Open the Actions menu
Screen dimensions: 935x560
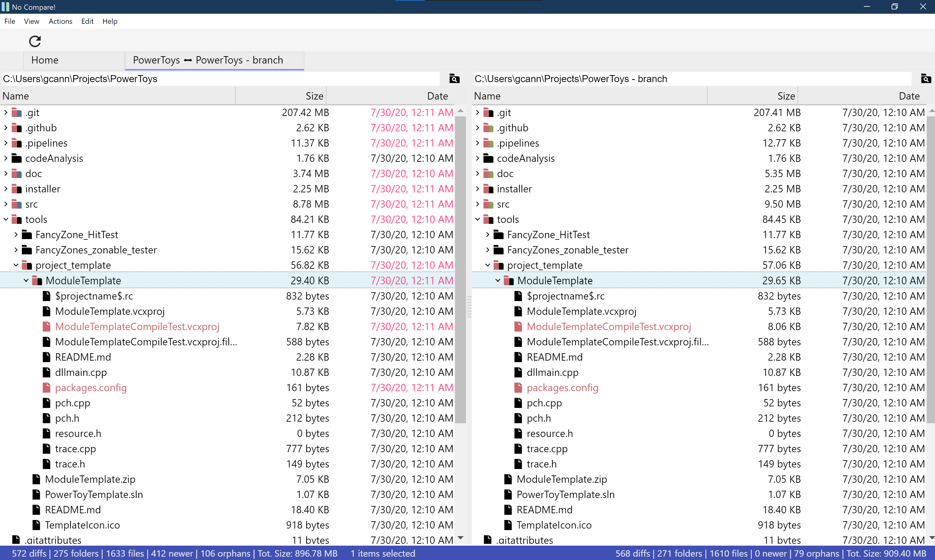coord(60,21)
